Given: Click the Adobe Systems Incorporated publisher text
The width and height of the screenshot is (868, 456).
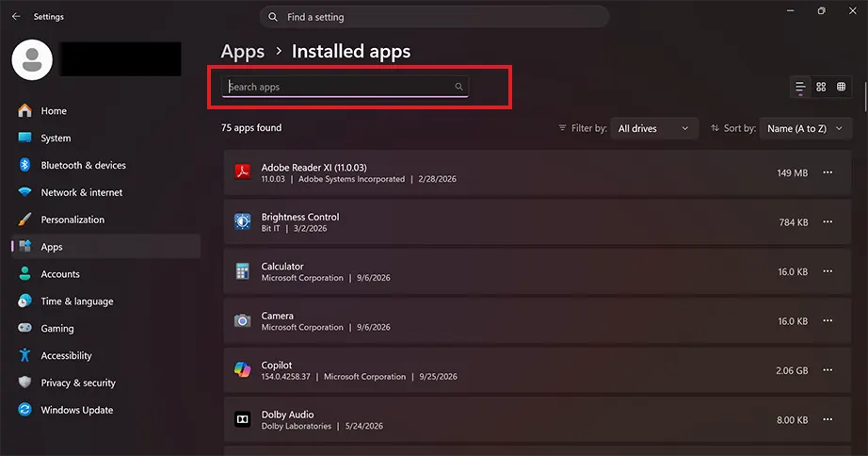Looking at the screenshot, I should pos(351,179).
